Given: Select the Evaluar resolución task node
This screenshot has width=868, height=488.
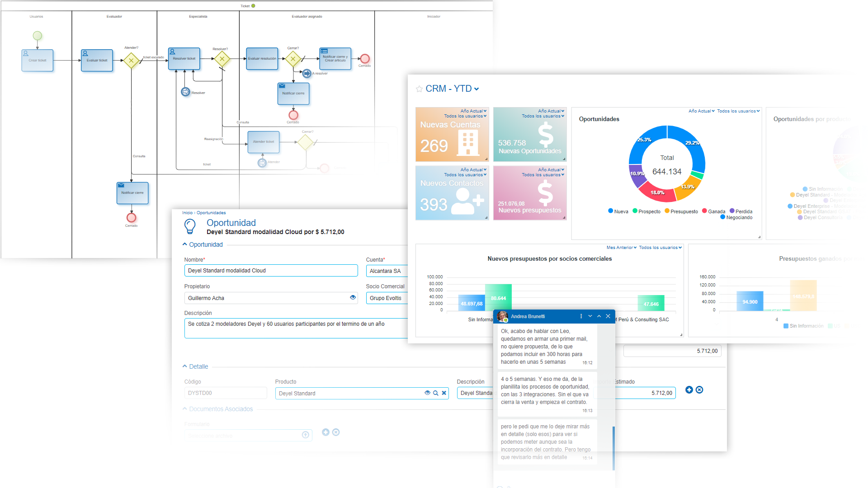Looking at the screenshot, I should pos(262,59).
